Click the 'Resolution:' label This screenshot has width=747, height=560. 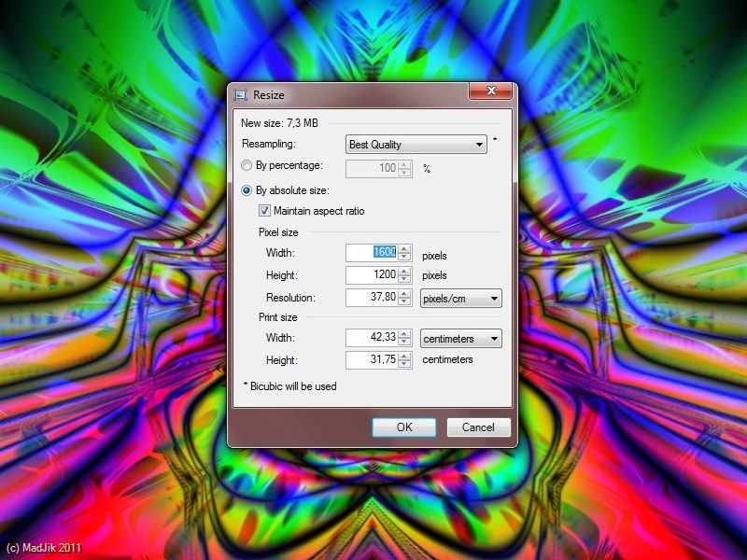click(290, 298)
